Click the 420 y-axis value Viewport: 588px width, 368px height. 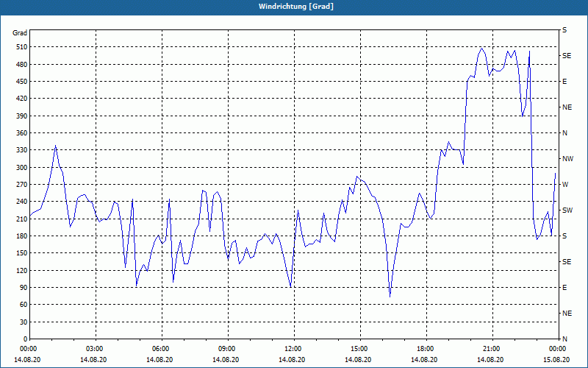(x=22, y=99)
